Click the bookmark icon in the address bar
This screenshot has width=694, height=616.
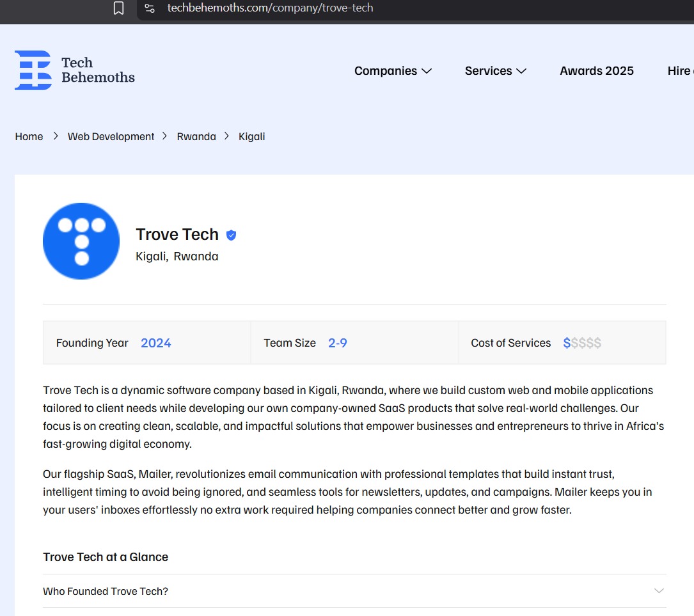pos(118,8)
